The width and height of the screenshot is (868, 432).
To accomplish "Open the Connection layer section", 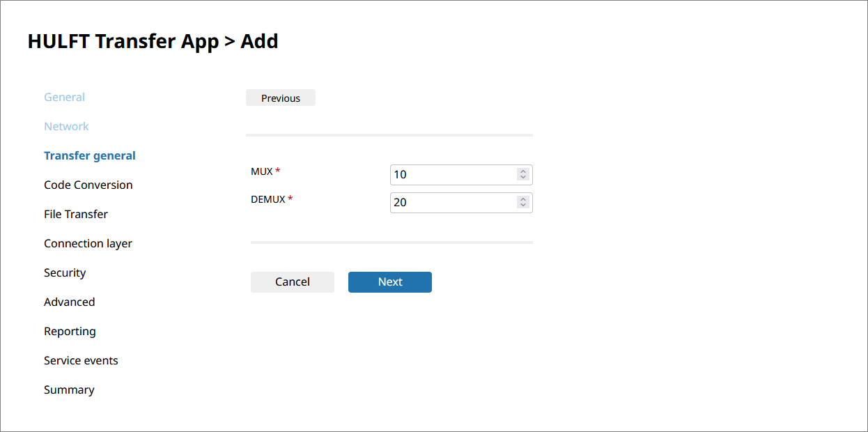I will click(x=88, y=244).
